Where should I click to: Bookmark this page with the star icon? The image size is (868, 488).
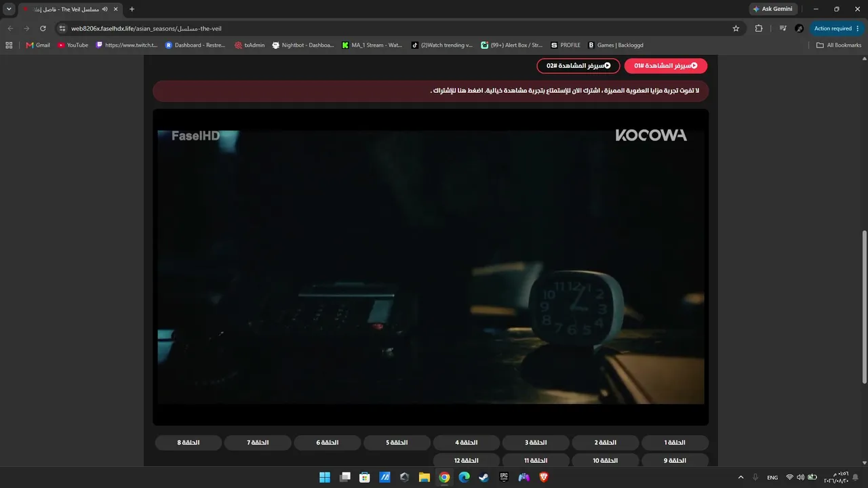[x=736, y=28]
